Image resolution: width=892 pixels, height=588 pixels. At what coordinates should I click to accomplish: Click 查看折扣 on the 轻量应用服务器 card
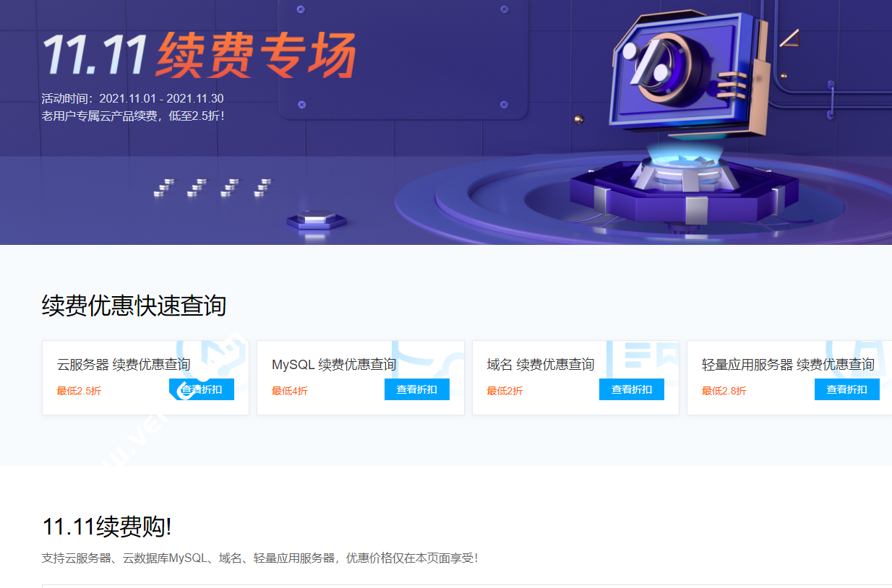pyautogui.click(x=846, y=389)
